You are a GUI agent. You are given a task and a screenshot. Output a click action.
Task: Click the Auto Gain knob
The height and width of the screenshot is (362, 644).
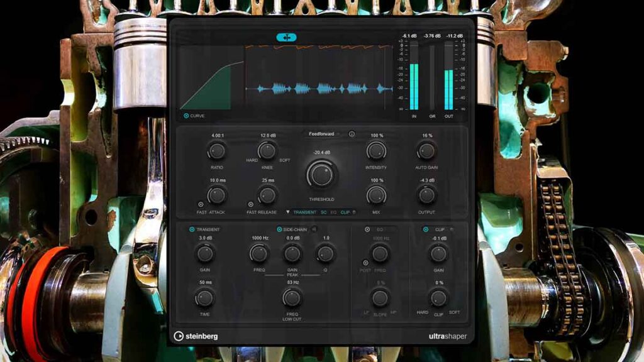click(x=426, y=151)
